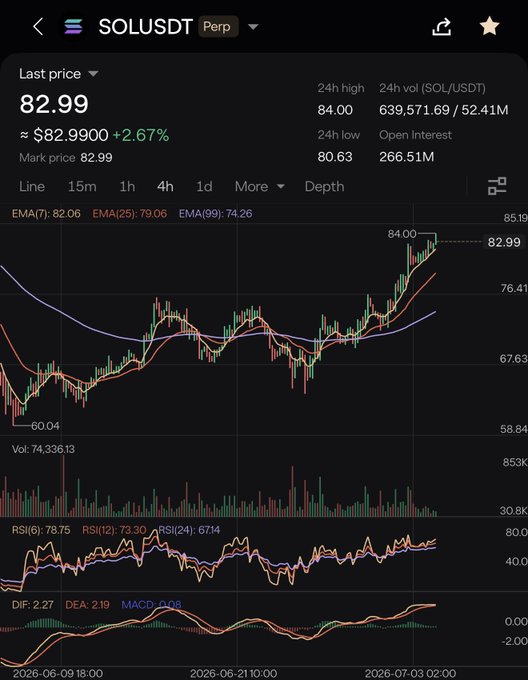Image resolution: width=528 pixels, height=680 pixels.
Task: Tap the EMA(7): 82.06 label
Action: click(46, 213)
